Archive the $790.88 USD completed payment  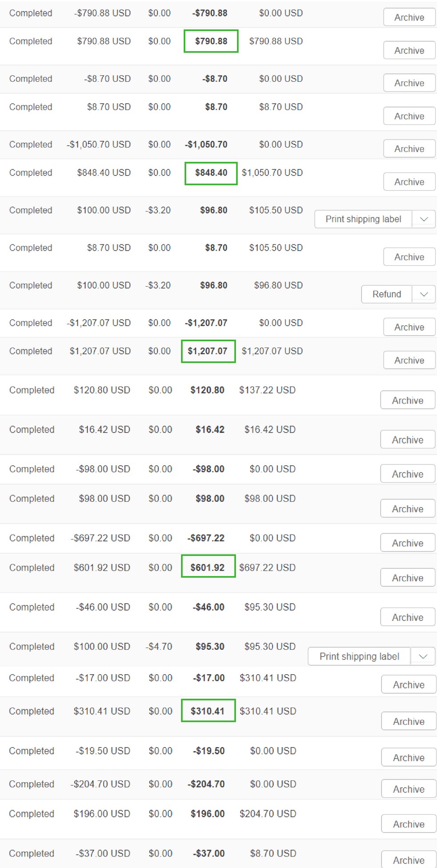point(409,50)
